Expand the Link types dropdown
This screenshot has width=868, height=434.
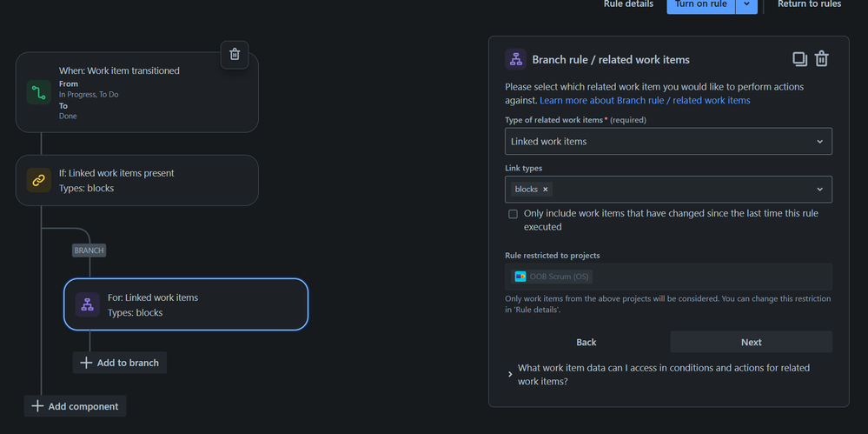819,190
